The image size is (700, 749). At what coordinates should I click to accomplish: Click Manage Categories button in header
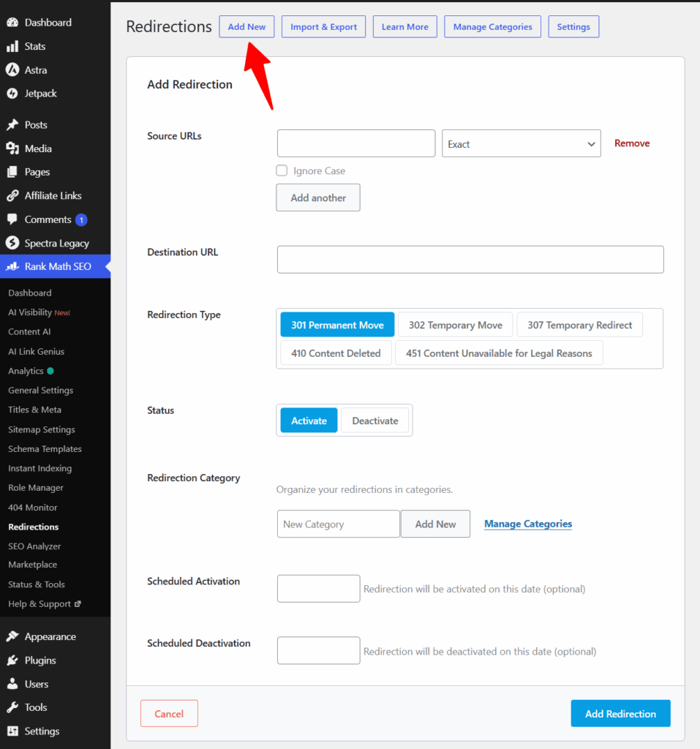492,27
